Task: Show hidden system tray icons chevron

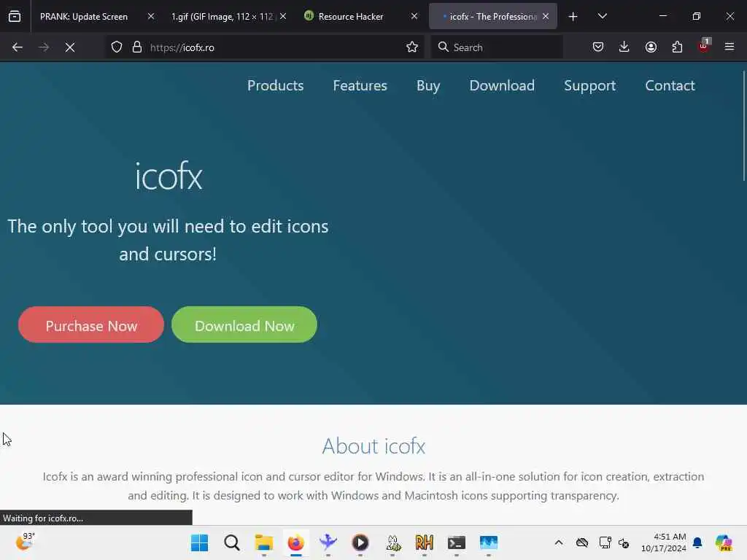Action: [x=559, y=542]
